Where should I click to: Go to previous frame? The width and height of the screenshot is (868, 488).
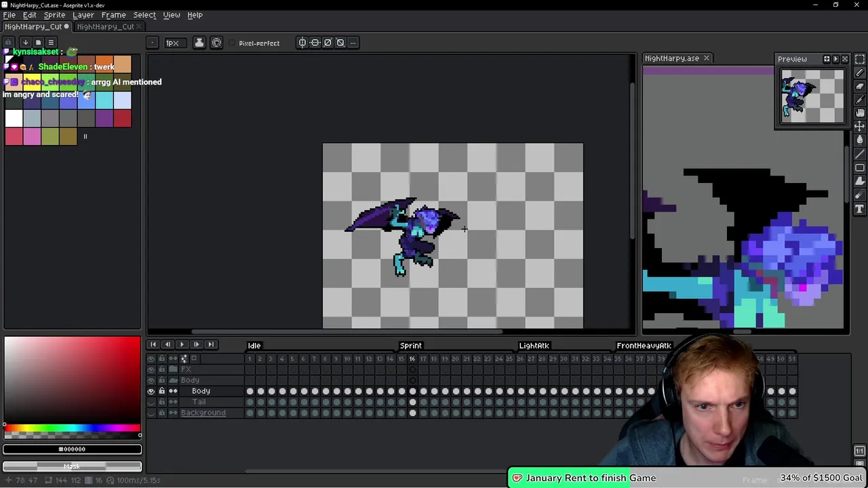pyautogui.click(x=167, y=345)
